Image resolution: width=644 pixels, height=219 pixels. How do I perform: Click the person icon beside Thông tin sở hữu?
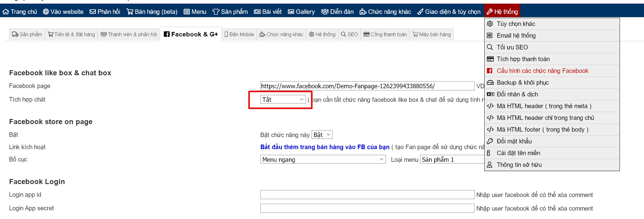490,165
